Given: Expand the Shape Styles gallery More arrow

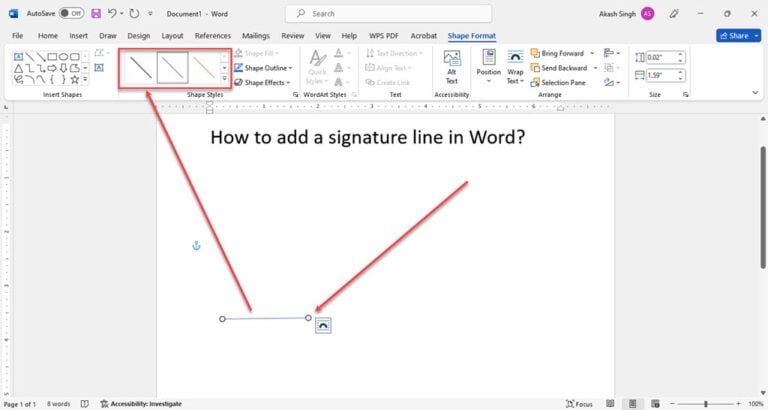Looking at the screenshot, I should tap(225, 78).
